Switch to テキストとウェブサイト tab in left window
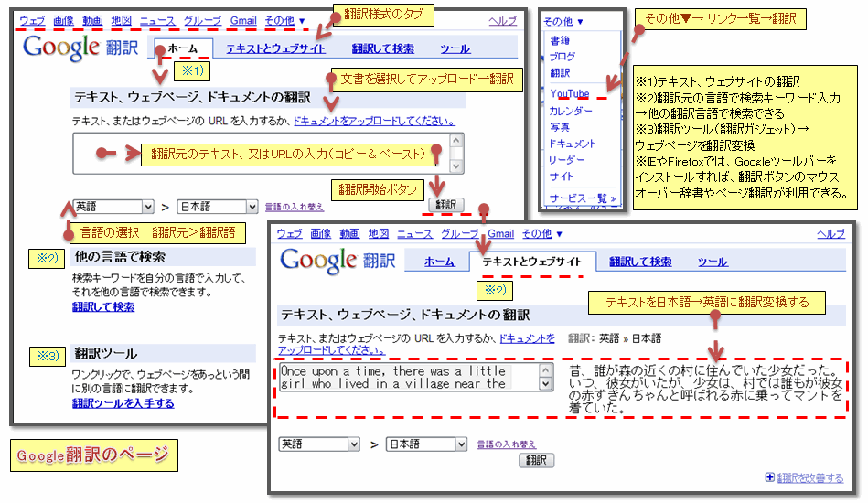 [275, 48]
